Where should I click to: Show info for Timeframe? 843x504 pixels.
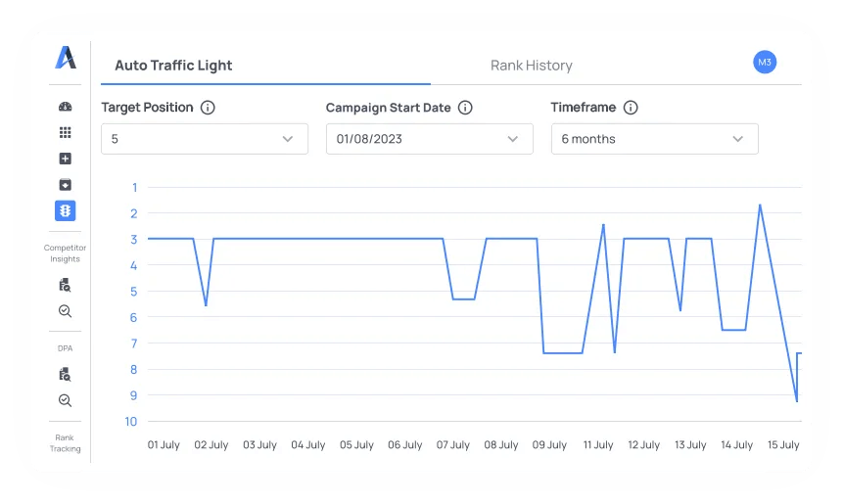coord(631,108)
